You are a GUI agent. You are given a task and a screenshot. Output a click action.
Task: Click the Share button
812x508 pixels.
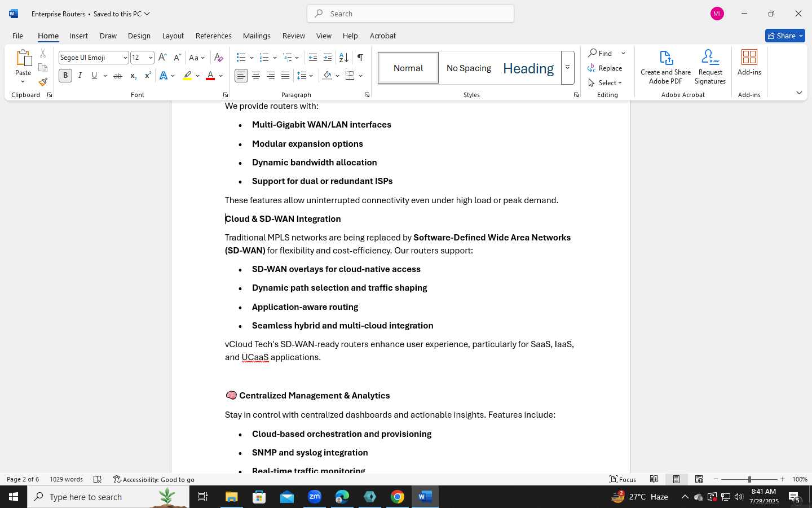pos(785,36)
